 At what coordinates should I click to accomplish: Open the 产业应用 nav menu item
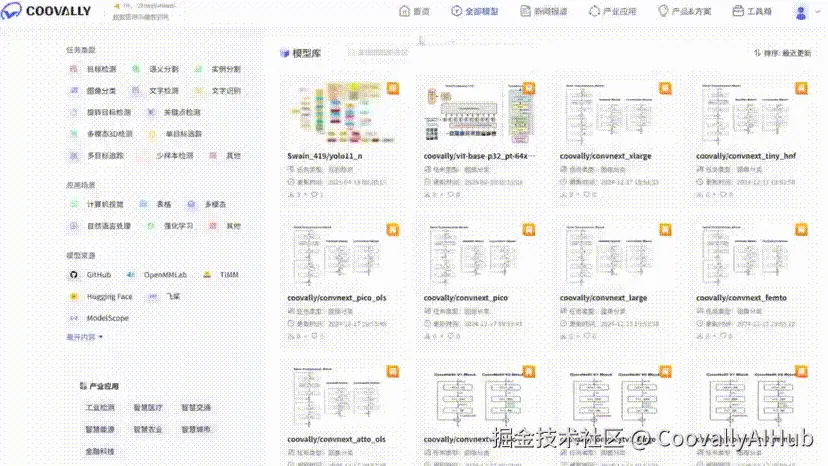click(x=613, y=11)
